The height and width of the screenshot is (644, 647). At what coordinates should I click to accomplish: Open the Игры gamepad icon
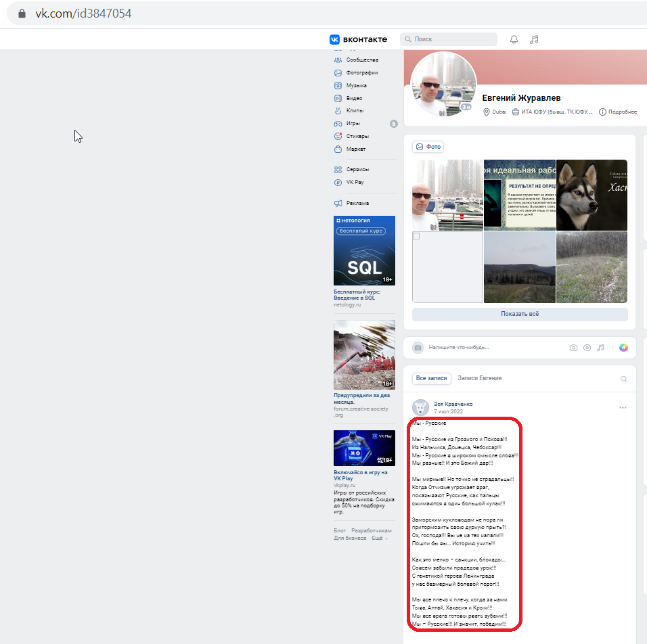(x=338, y=123)
